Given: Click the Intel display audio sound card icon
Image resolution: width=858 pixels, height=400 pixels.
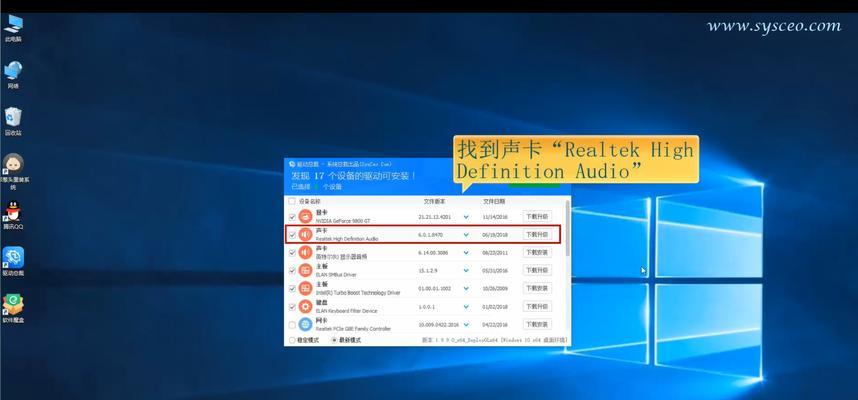Looking at the screenshot, I should 305,253.
